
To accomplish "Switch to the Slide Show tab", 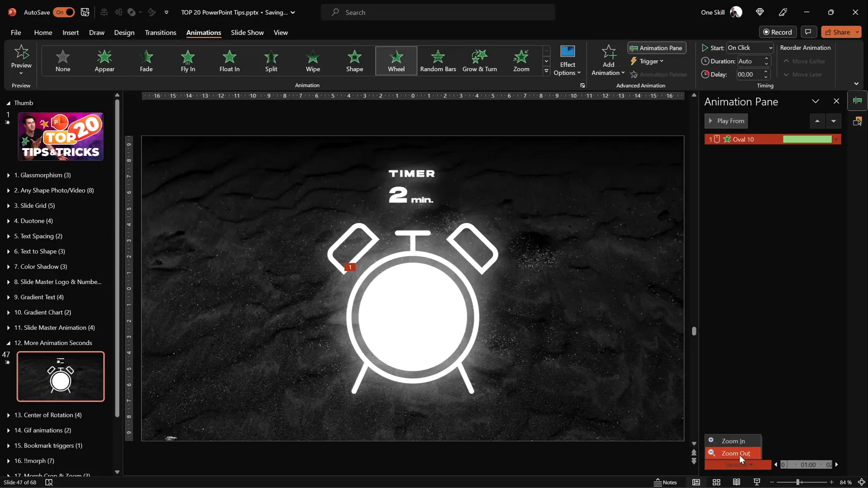I will pos(247,33).
